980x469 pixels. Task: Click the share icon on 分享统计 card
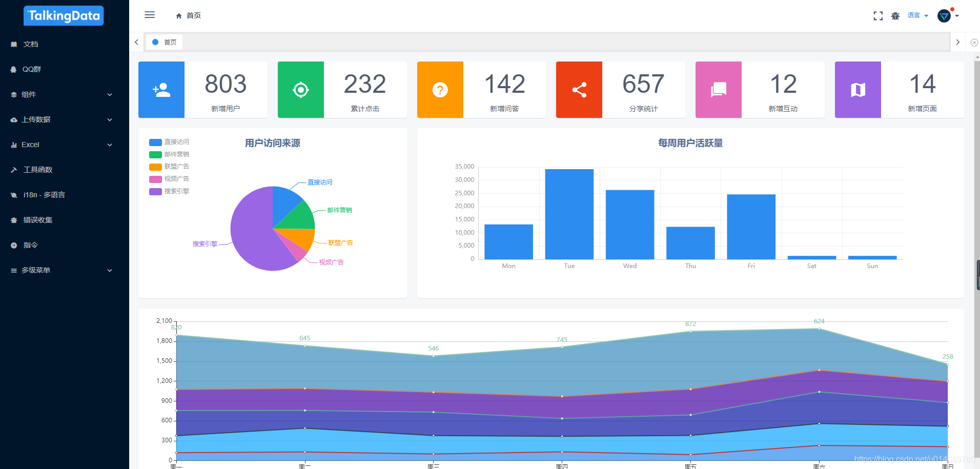pyautogui.click(x=579, y=90)
